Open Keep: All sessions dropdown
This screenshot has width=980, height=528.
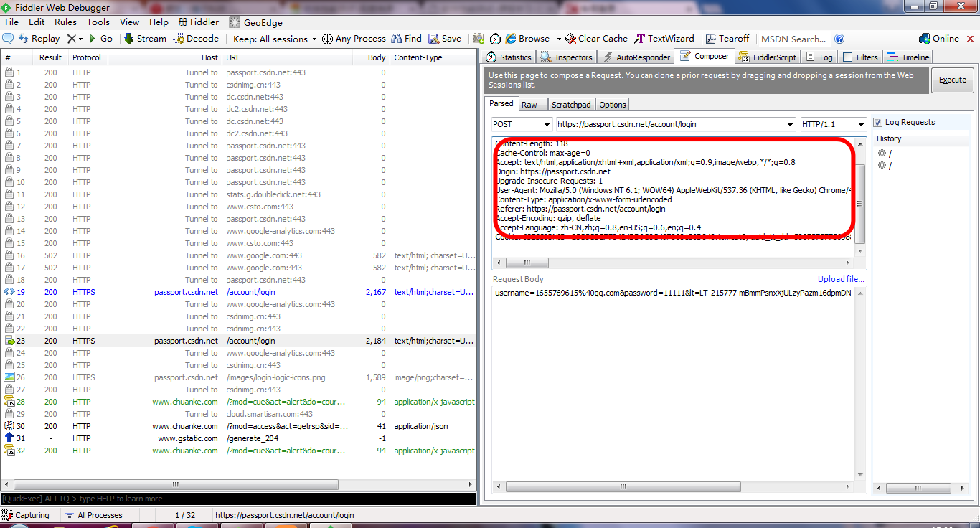click(x=275, y=39)
